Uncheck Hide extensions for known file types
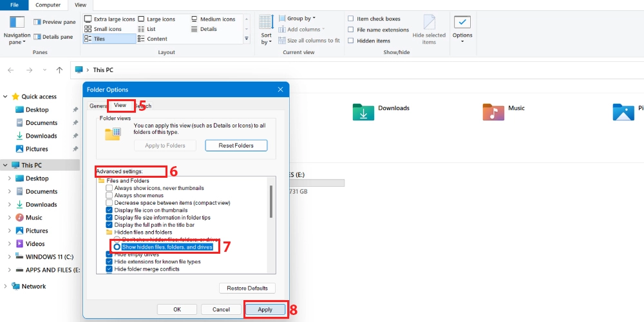Screen dimensions: 644x322 click(109, 261)
